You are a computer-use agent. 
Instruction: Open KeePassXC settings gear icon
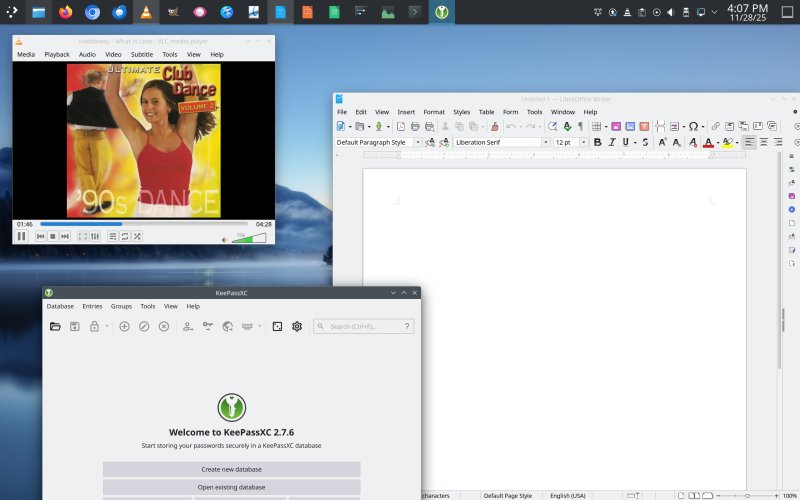(297, 326)
